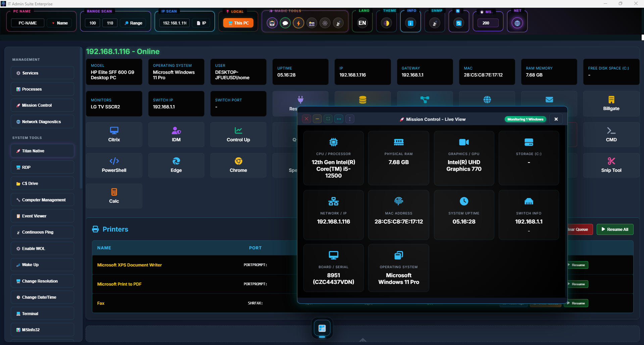This screenshot has width=644, height=345.
Task: Click Resume All in Printers panel
Action: 615,230
